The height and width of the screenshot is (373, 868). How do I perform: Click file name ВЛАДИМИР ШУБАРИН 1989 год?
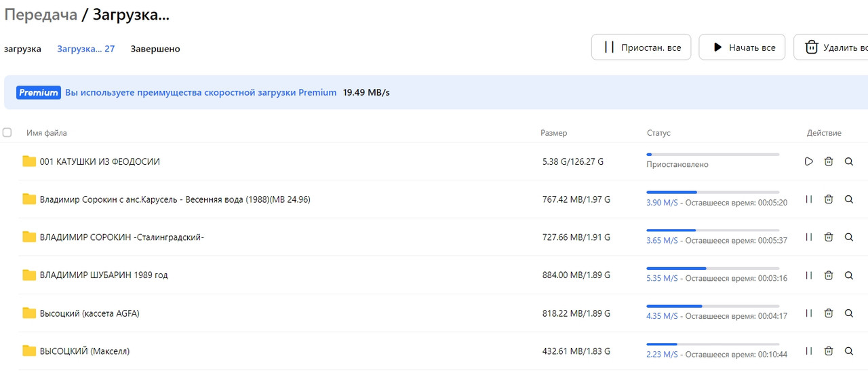pyautogui.click(x=104, y=275)
